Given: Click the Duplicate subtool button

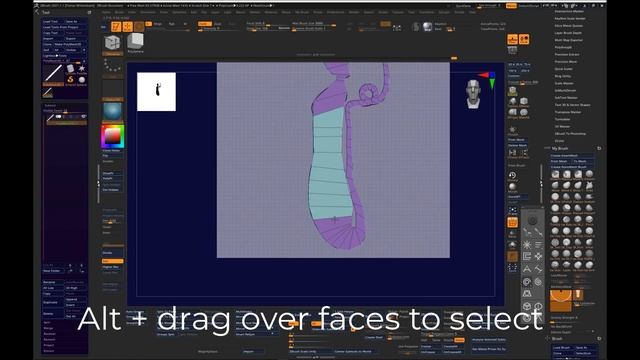Looking at the screenshot, I should (53, 302).
